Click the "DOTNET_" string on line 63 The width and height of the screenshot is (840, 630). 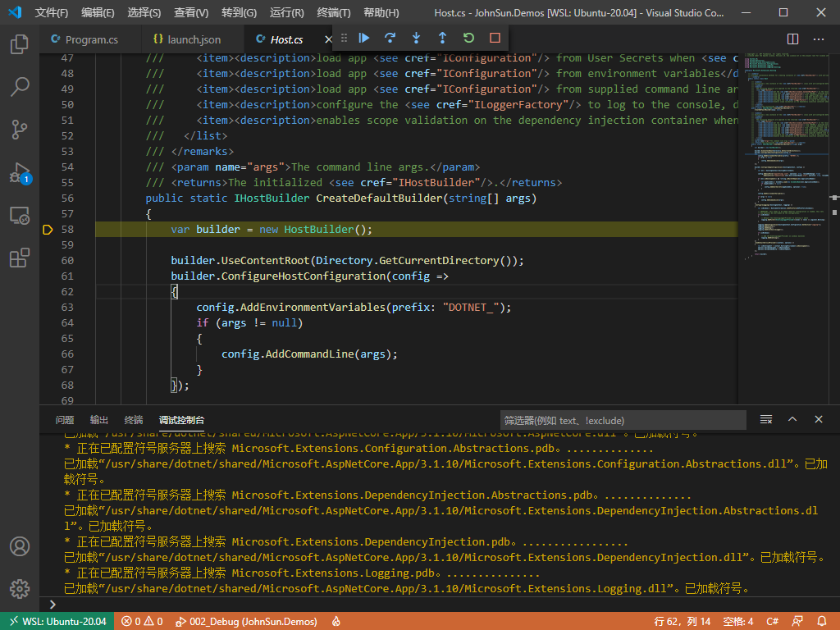[473, 307]
